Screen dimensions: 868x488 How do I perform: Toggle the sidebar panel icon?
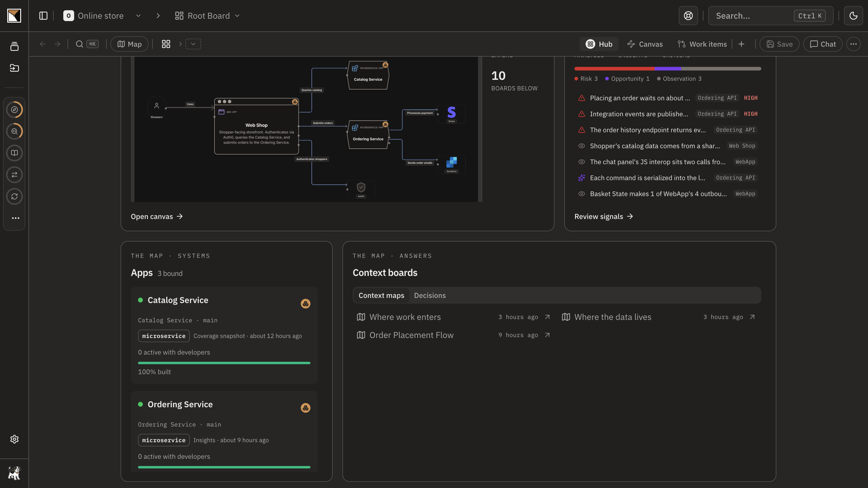[x=43, y=16]
